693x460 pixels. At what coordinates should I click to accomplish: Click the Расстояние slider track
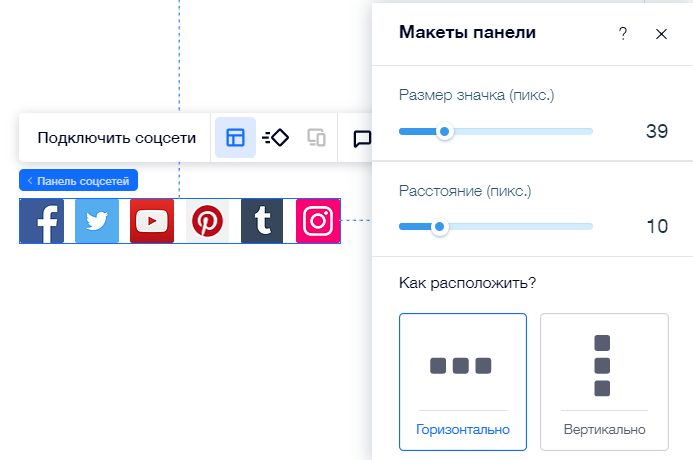pyautogui.click(x=496, y=227)
